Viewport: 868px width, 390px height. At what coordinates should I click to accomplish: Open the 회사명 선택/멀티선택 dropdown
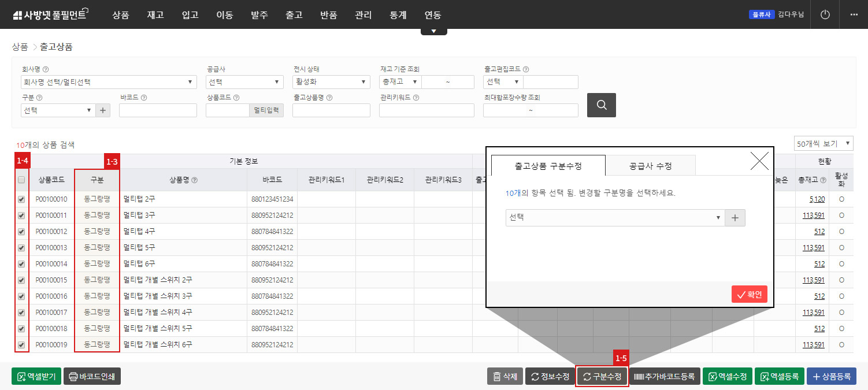[x=109, y=81]
